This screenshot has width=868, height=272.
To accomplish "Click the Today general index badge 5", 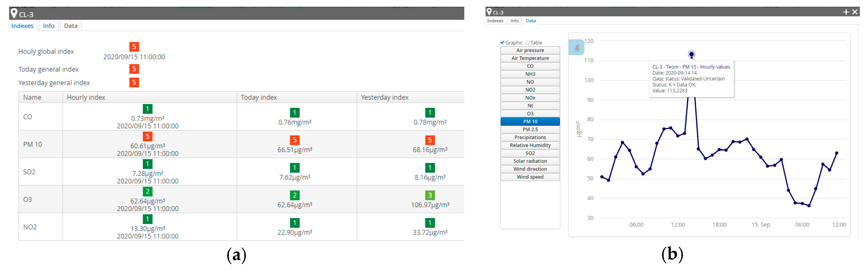I will [134, 69].
